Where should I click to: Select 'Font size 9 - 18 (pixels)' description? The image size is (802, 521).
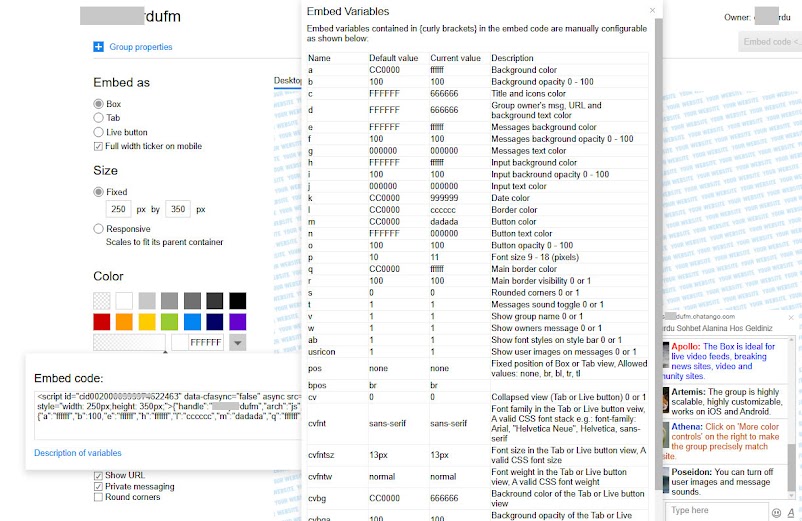pos(535,257)
